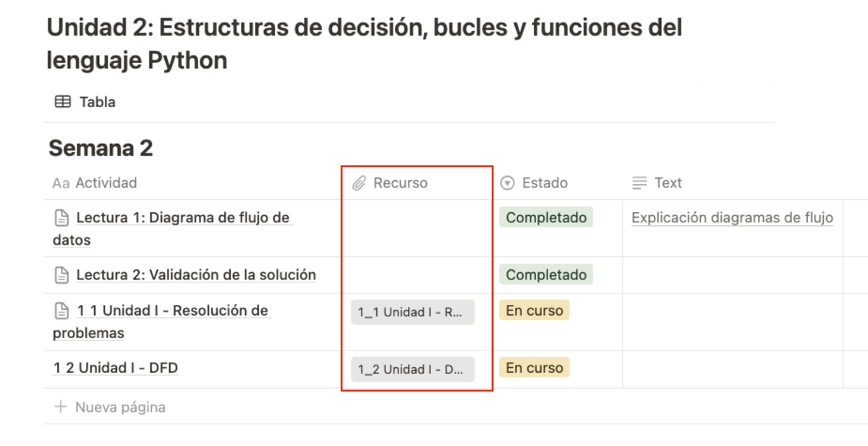
Task: Click the plus icon for Nueva página
Action: 61,408
